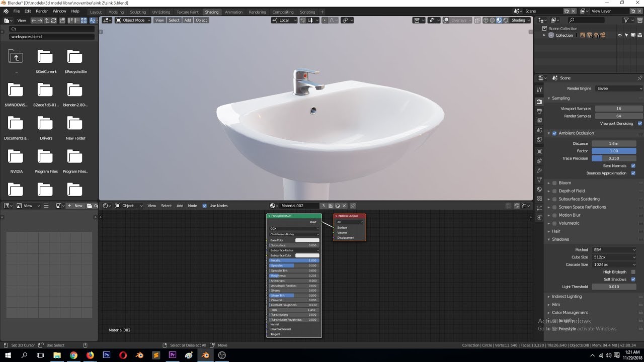Click Base Color swatch on Principled BSDF
This screenshot has width=644, height=362.
pos(307,240)
